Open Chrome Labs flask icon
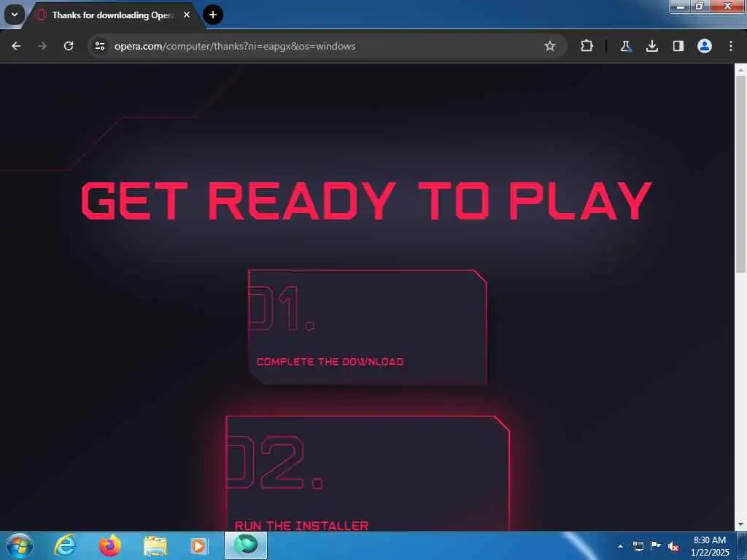Screen dimensions: 747x560 coord(625,46)
